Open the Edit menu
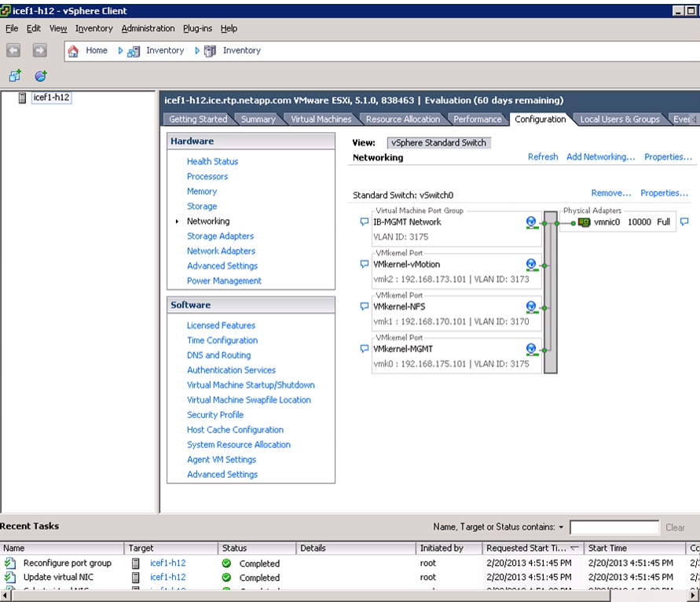The image size is (700, 602). pos(34,28)
